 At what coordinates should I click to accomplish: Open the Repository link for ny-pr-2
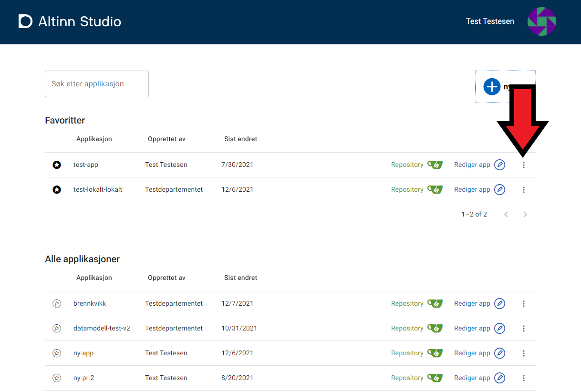[x=407, y=378]
